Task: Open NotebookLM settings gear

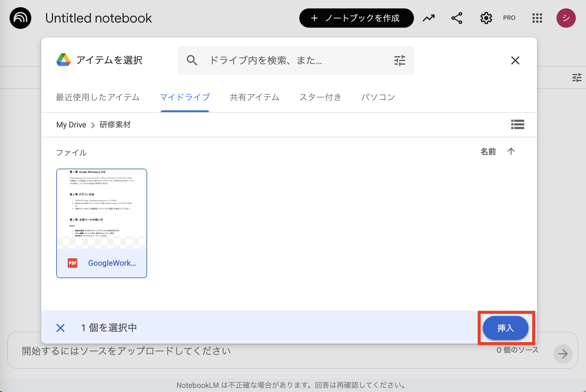Action: pyautogui.click(x=486, y=18)
